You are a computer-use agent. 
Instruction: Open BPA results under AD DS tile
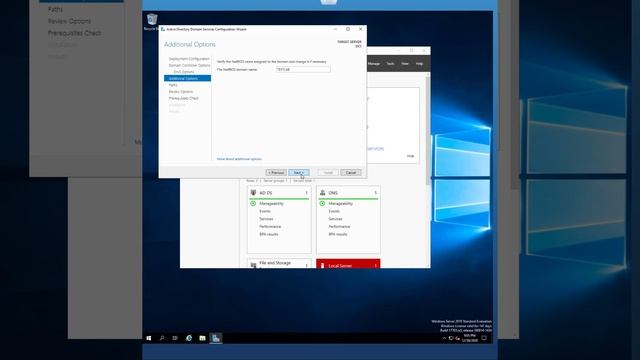(x=269, y=234)
